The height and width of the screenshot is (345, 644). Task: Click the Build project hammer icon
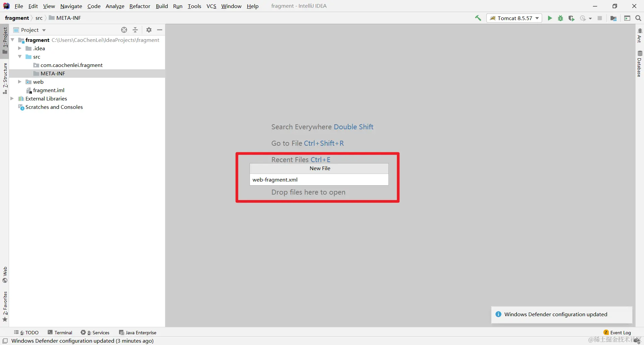pos(478,18)
